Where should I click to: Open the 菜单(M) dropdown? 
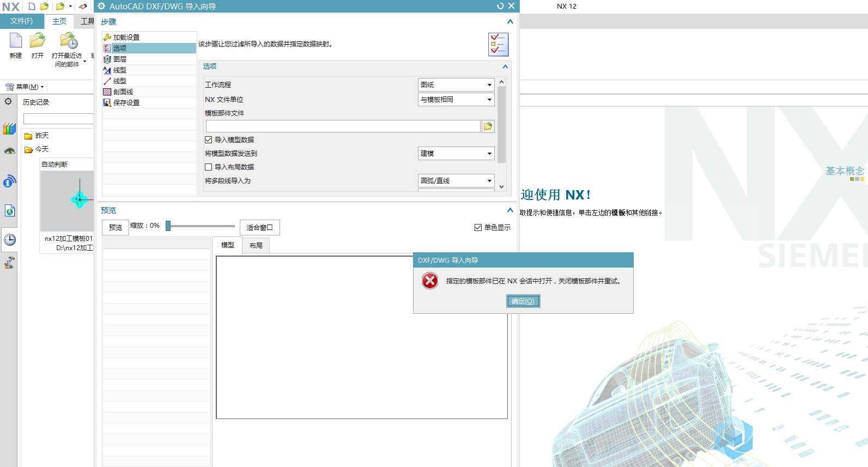[x=25, y=87]
